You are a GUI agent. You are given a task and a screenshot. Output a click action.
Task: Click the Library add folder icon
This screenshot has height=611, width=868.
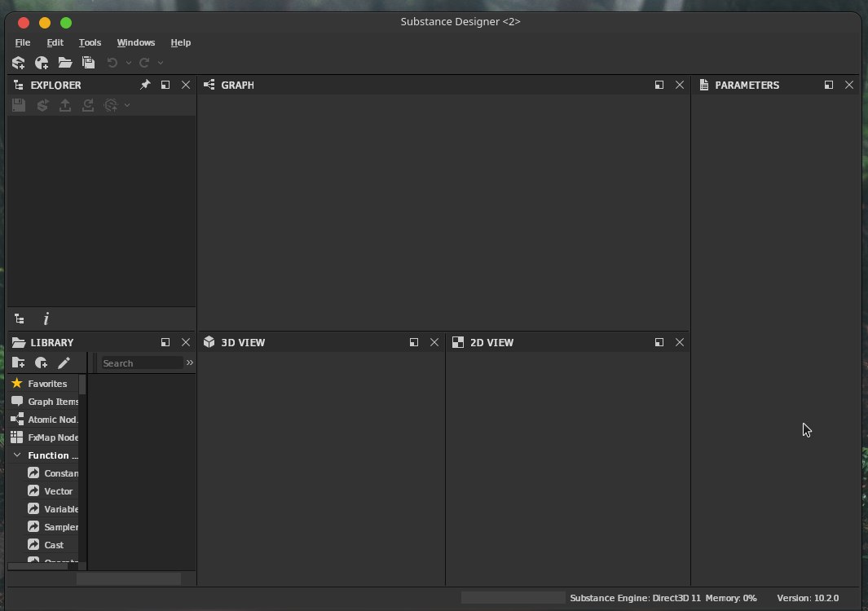tap(18, 363)
